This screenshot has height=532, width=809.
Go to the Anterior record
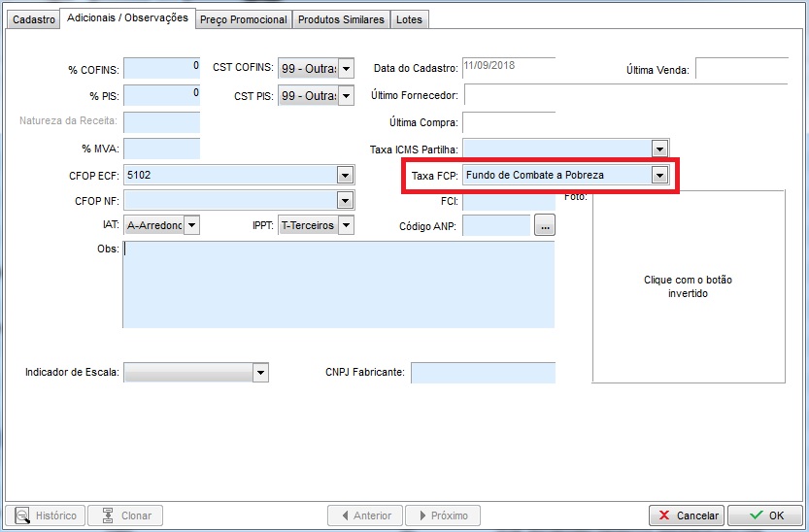[x=364, y=515]
